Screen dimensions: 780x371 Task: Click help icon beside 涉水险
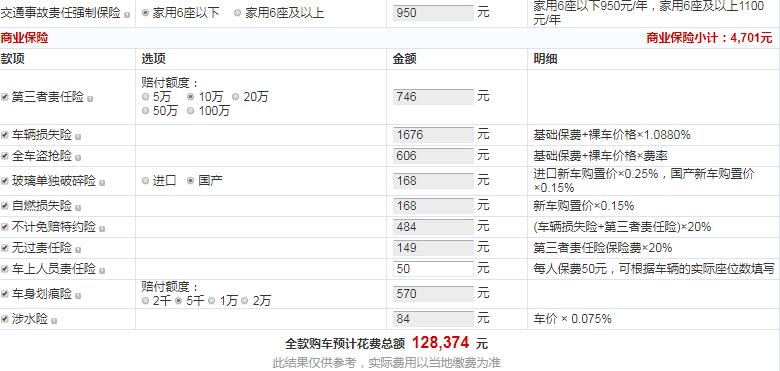click(x=54, y=321)
